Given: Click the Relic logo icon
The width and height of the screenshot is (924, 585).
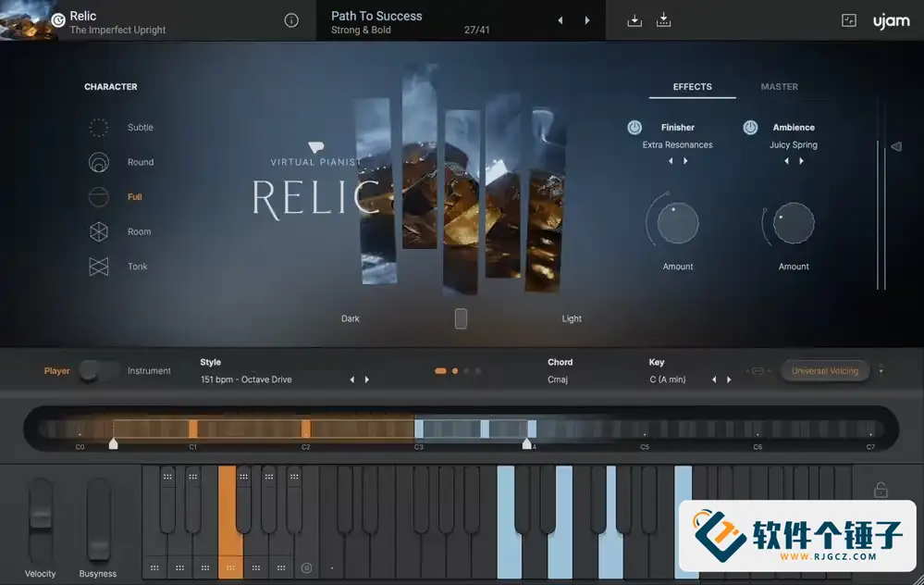Looking at the screenshot, I should pos(57,20).
